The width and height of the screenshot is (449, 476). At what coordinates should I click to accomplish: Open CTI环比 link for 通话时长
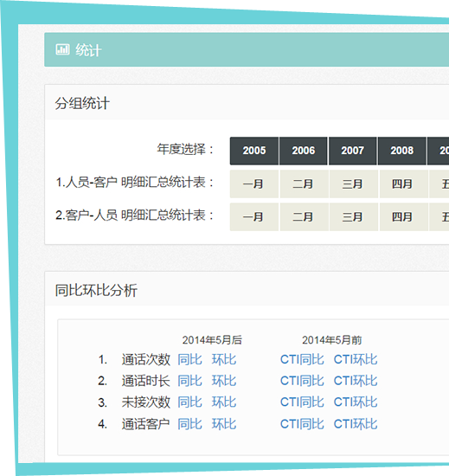pyautogui.click(x=356, y=381)
